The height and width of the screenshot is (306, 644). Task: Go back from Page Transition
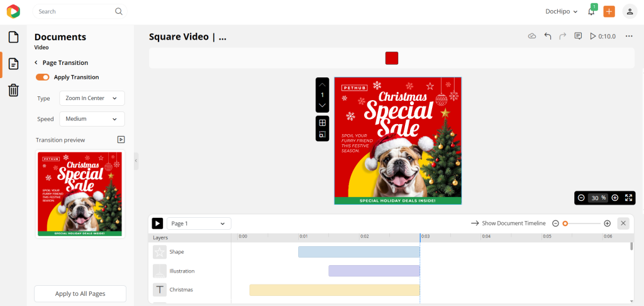36,62
